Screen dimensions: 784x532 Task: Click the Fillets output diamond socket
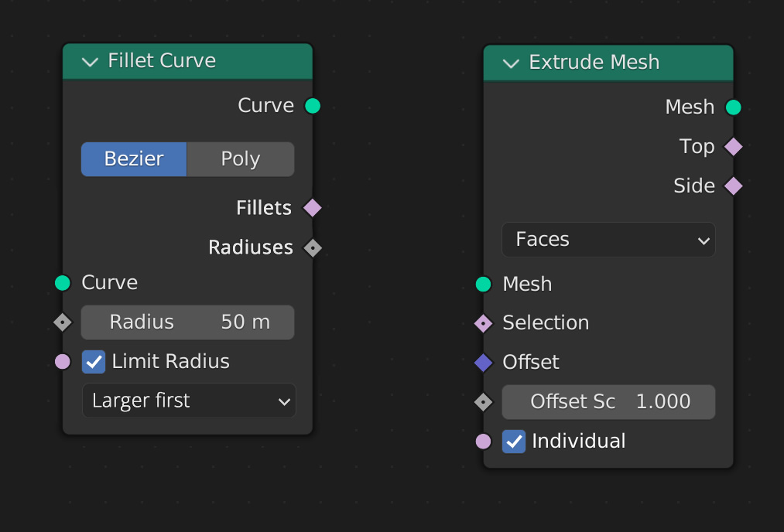(313, 208)
